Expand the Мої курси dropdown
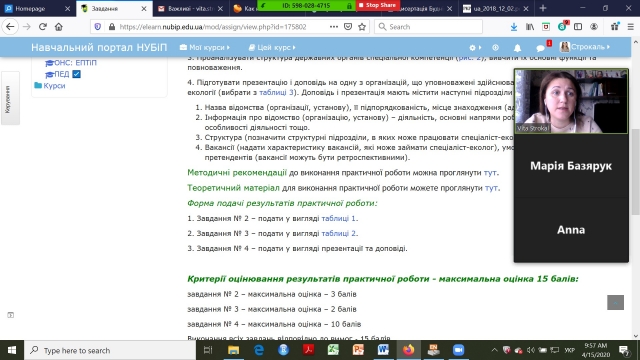640x360 pixels. [204, 47]
